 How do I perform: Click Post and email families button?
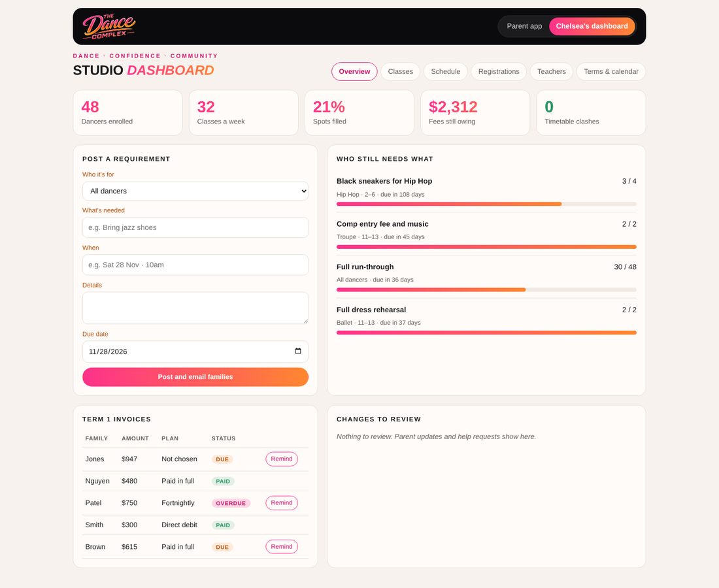click(195, 377)
